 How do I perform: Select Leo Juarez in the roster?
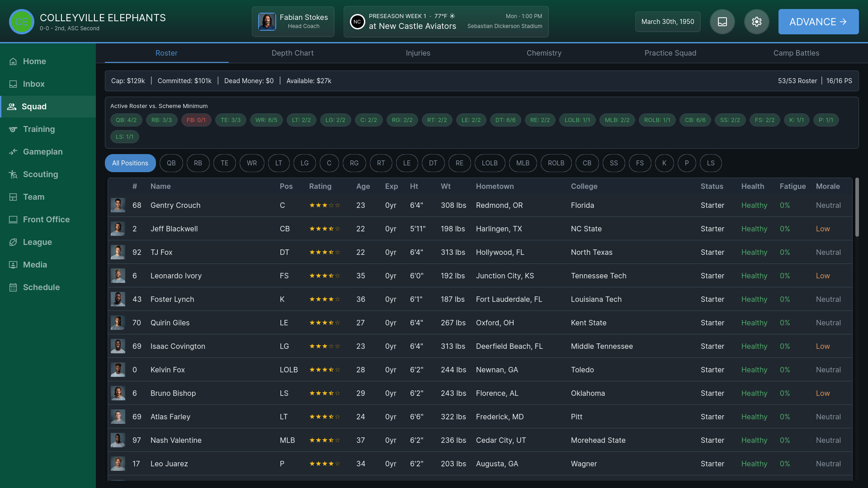(480, 464)
